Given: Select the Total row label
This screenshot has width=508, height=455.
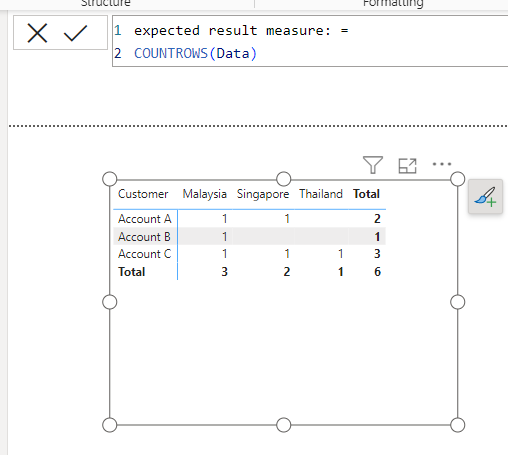Looking at the screenshot, I should coord(132,272).
